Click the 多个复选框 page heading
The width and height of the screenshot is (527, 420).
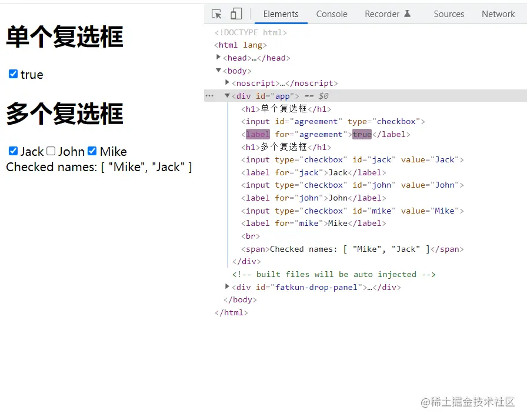pos(65,114)
